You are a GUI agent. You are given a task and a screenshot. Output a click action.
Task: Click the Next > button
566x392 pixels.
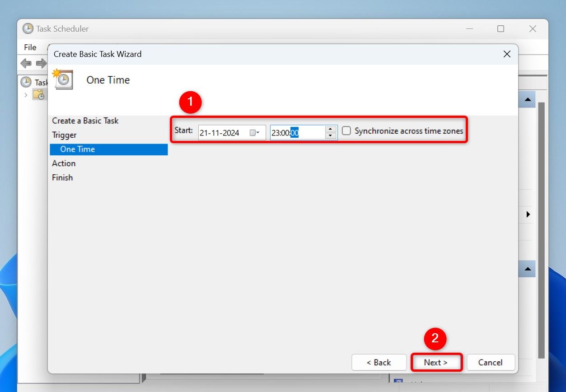click(x=436, y=362)
